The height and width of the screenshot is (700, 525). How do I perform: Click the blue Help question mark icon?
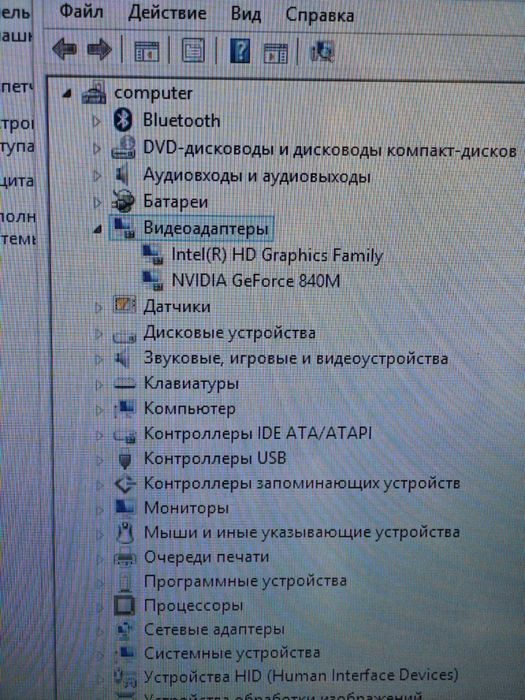point(240,50)
